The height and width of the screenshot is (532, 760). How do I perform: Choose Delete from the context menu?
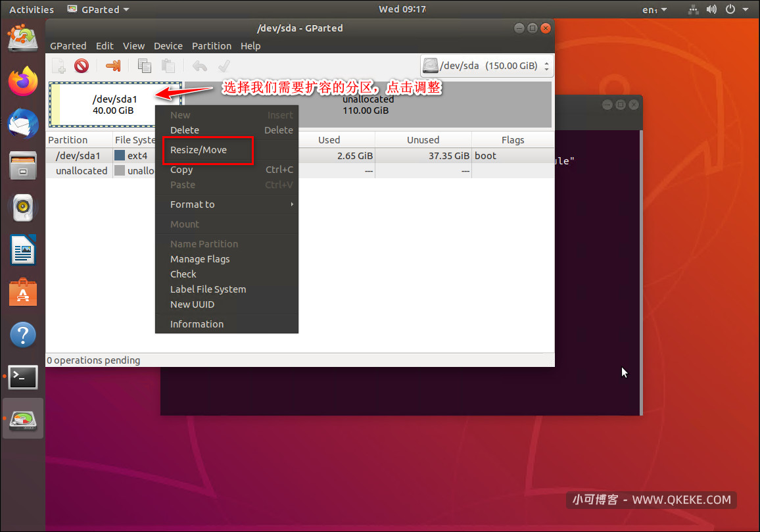[226, 130]
